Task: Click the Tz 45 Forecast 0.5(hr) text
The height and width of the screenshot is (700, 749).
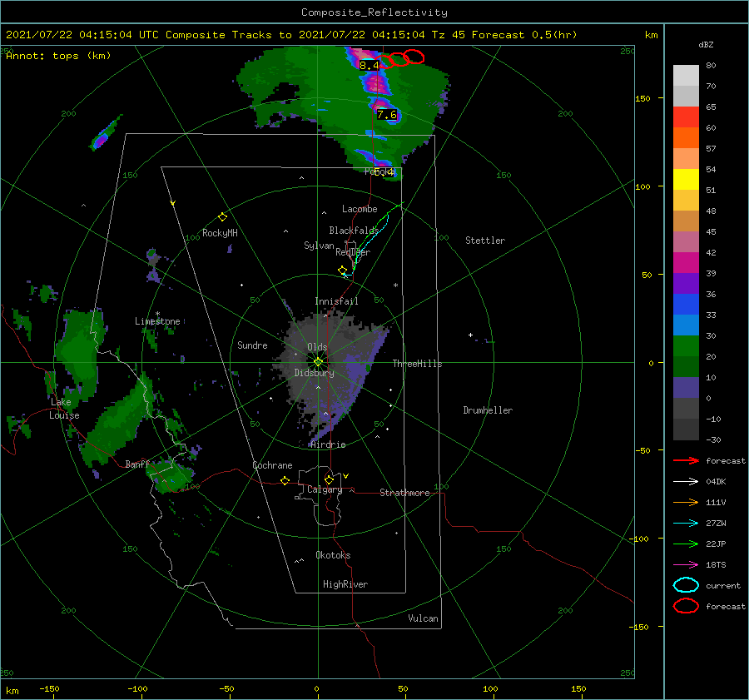Action: pos(504,35)
